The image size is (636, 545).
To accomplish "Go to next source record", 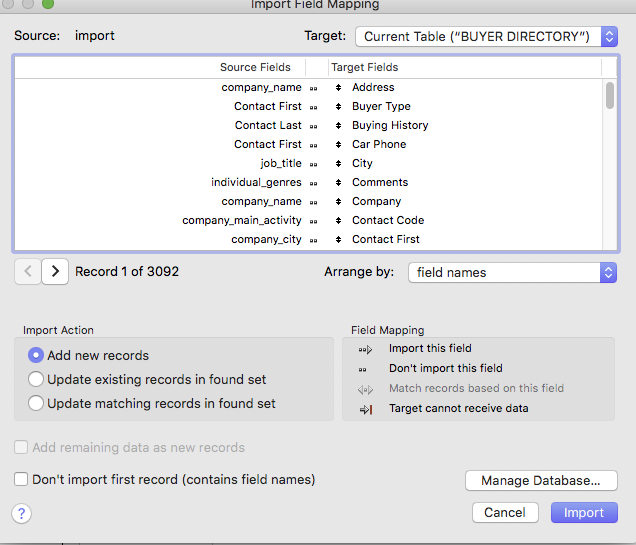I will point(55,271).
